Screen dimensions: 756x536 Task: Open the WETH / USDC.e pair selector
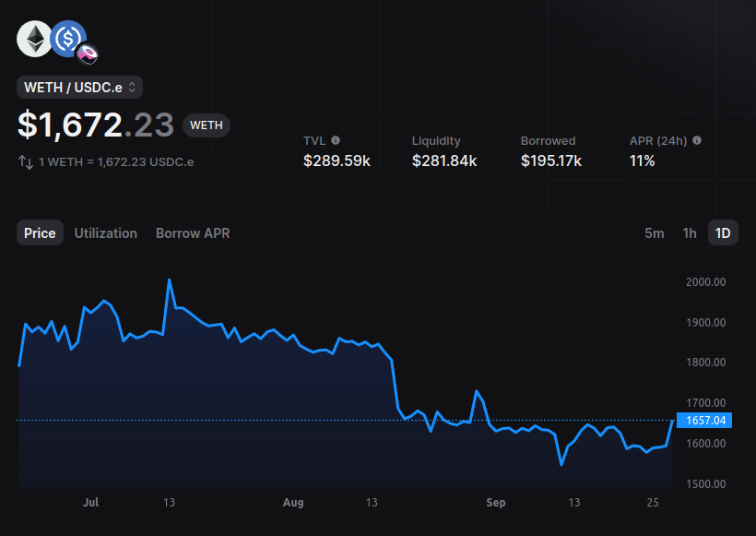[x=77, y=87]
